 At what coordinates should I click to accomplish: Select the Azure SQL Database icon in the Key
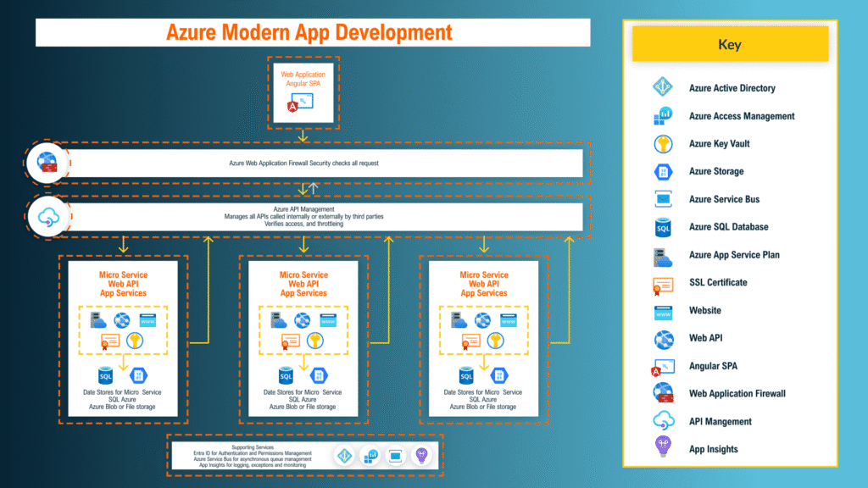[662, 227]
